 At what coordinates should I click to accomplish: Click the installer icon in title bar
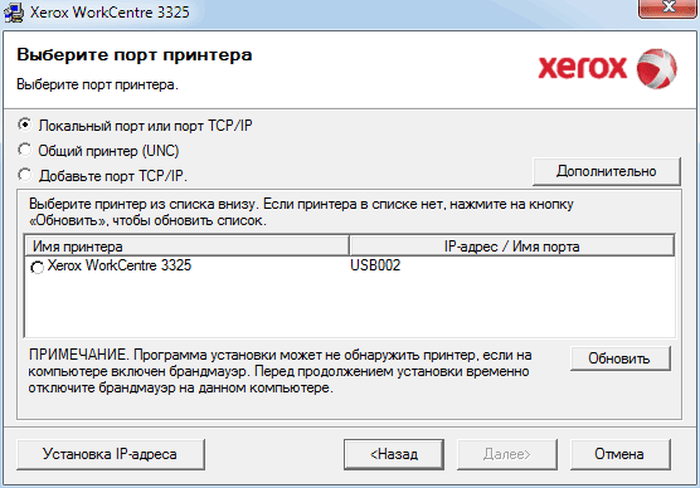(x=13, y=12)
